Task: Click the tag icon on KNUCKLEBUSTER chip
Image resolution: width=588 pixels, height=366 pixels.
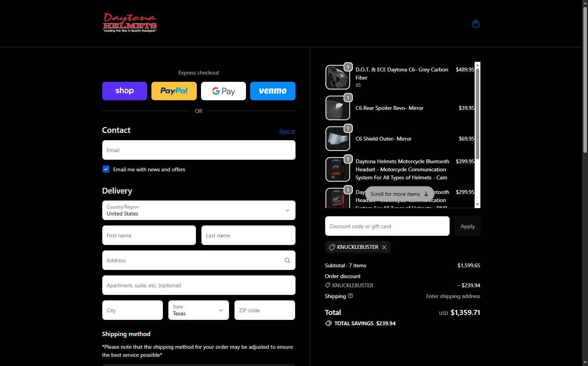Action: pos(332,247)
